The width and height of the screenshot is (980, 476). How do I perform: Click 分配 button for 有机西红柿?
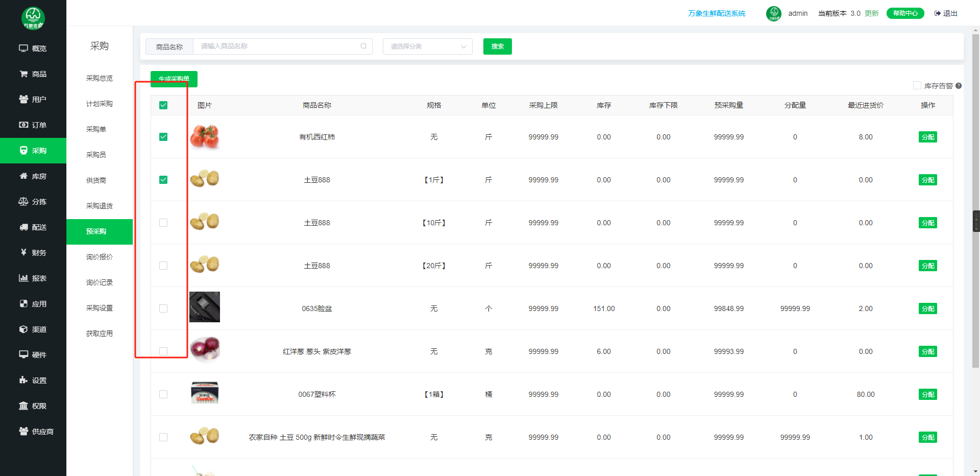pyautogui.click(x=928, y=137)
